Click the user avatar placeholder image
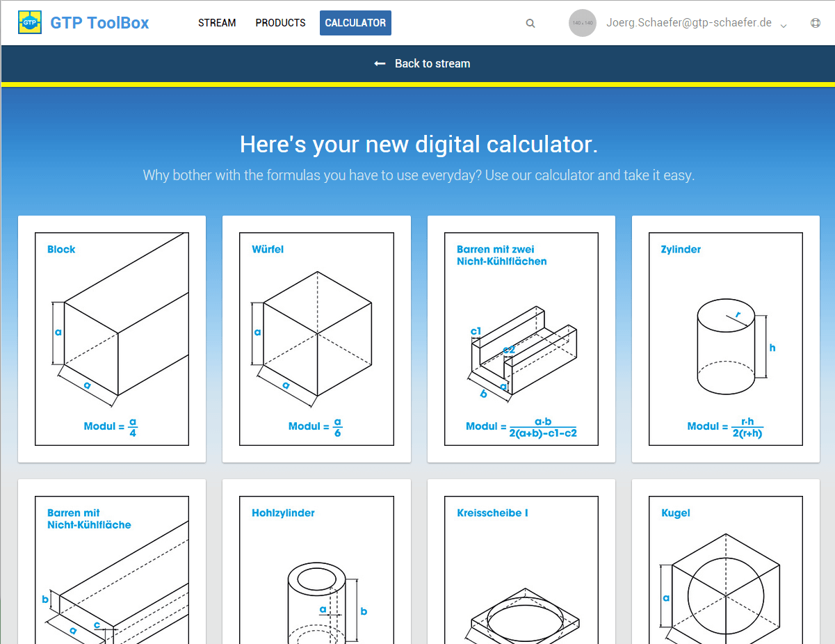835x644 pixels. [x=582, y=23]
